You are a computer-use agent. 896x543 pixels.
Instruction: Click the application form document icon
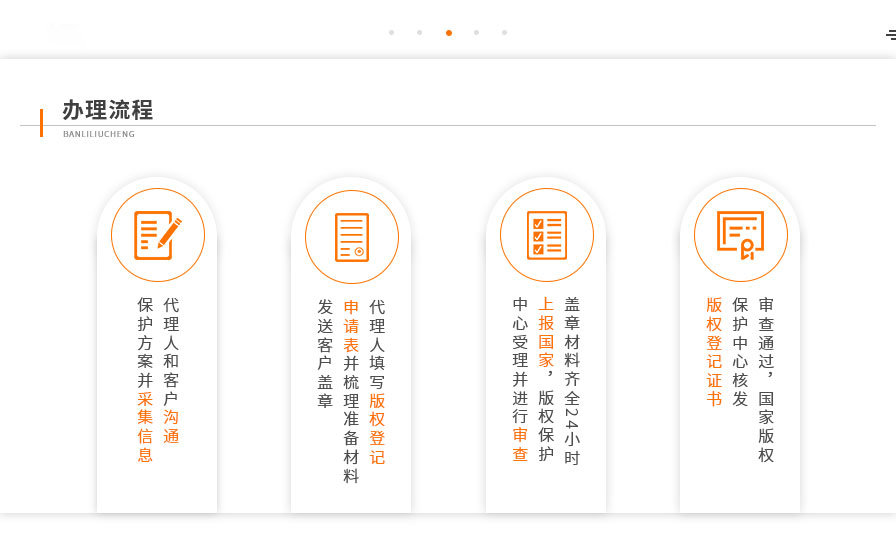click(x=352, y=237)
